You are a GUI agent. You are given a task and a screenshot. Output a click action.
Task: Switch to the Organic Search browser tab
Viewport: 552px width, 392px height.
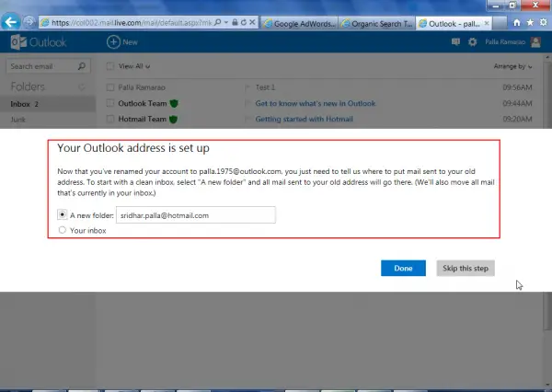pyautogui.click(x=373, y=20)
